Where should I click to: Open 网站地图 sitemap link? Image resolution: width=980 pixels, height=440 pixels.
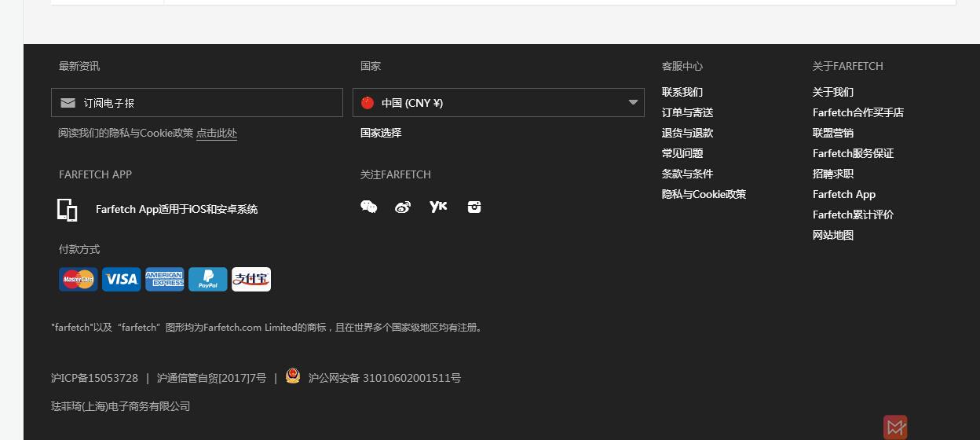(833, 235)
